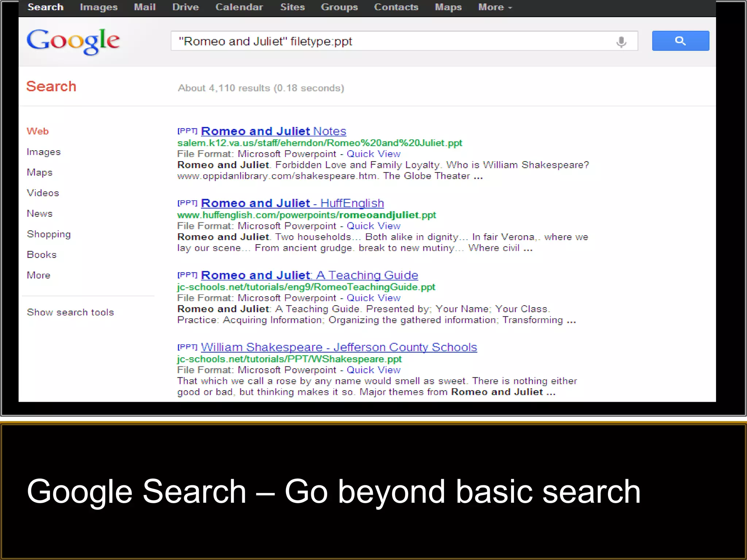This screenshot has height=560, width=747.
Task: Select Search in the top black bar
Action: tap(46, 7)
